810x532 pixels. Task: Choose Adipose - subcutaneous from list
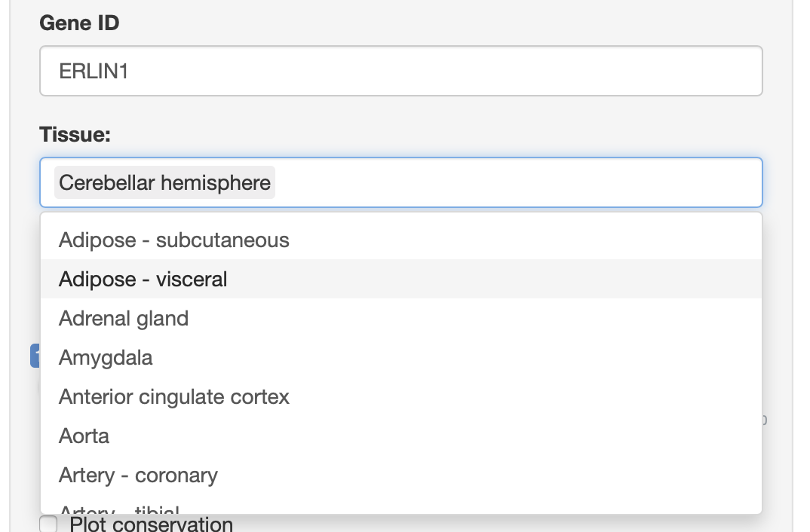174,240
